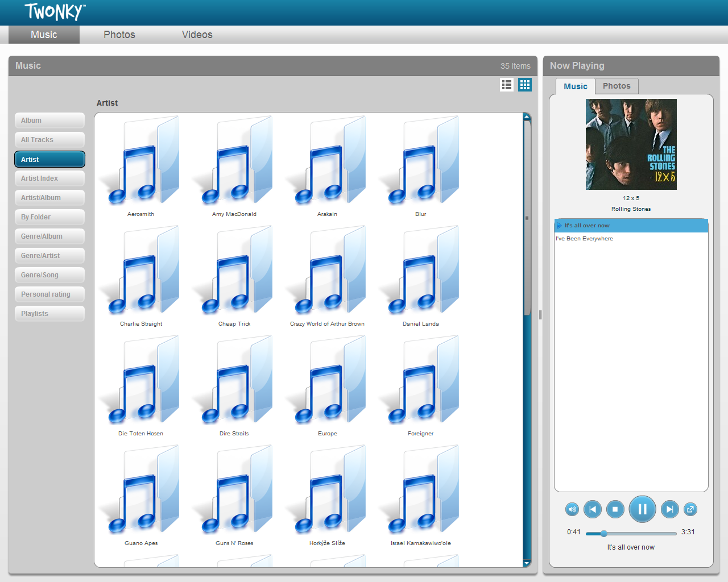
Task: Select the Artist browse category
Action: [49, 159]
